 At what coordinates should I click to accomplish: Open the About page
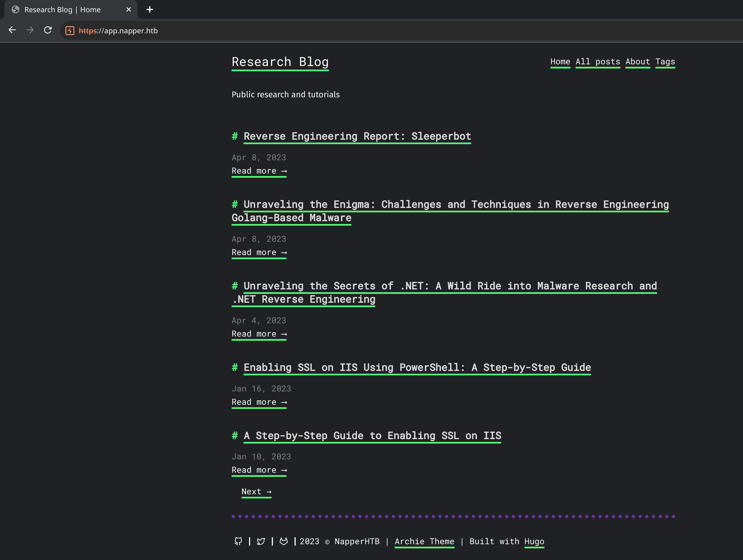pyautogui.click(x=638, y=62)
